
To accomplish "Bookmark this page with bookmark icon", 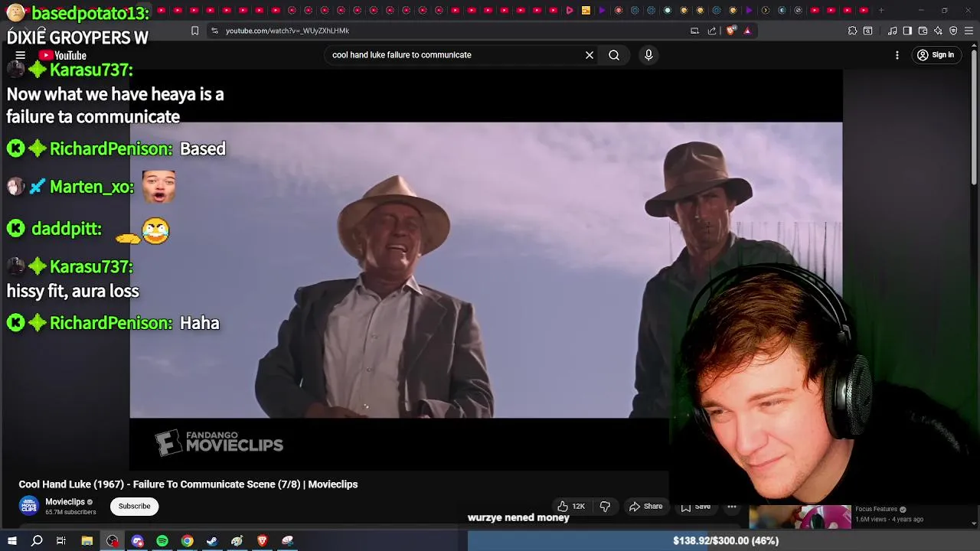I will [x=194, y=31].
